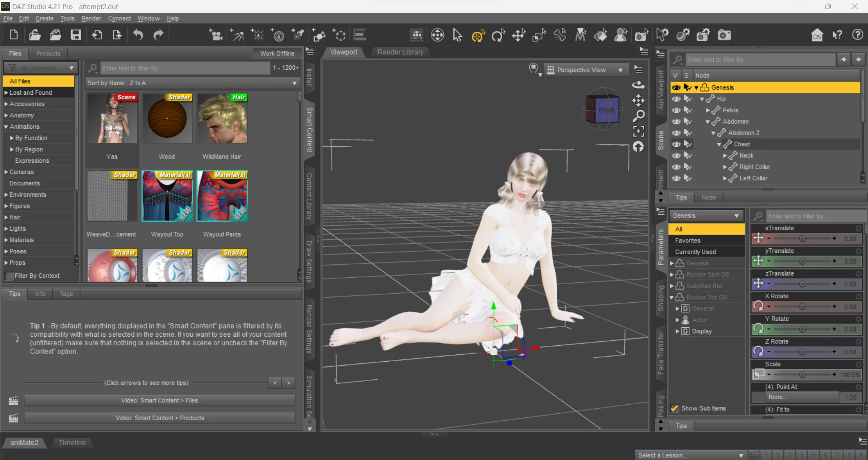
Task: Select the WildMane Hair thumbnail
Action: pyautogui.click(x=222, y=119)
